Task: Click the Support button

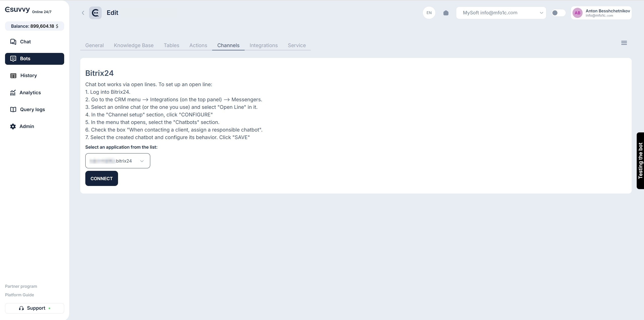Action: click(34, 308)
